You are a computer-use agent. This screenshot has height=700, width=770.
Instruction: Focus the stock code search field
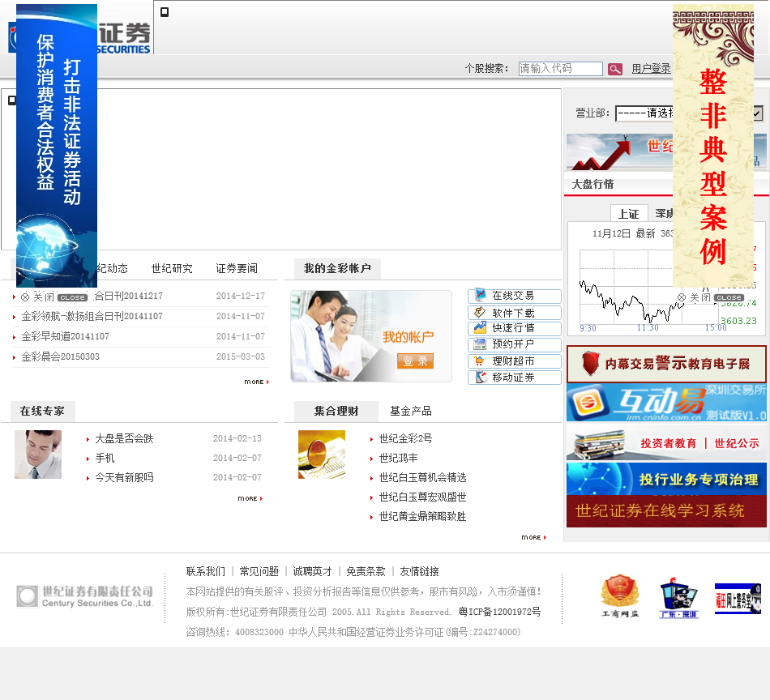(560, 69)
